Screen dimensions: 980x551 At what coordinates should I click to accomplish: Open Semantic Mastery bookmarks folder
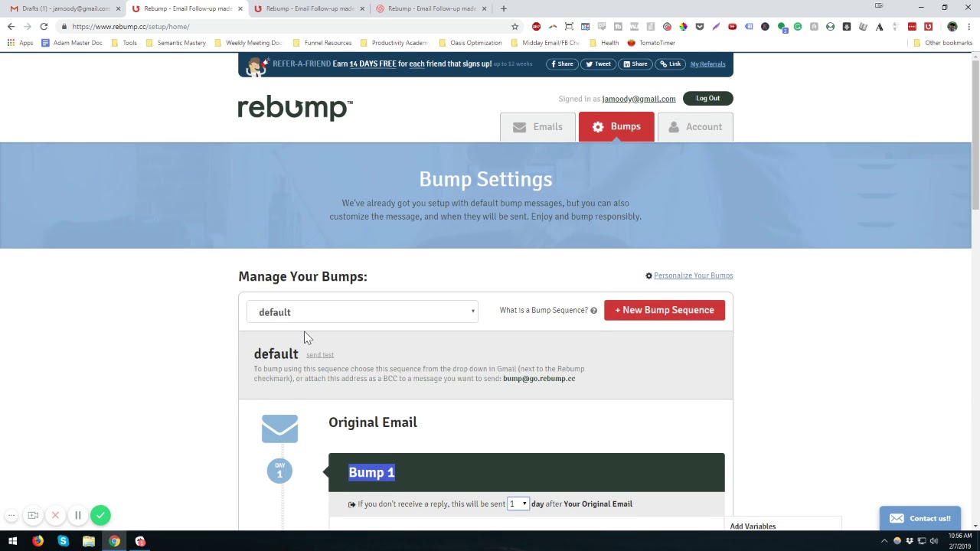click(x=175, y=43)
